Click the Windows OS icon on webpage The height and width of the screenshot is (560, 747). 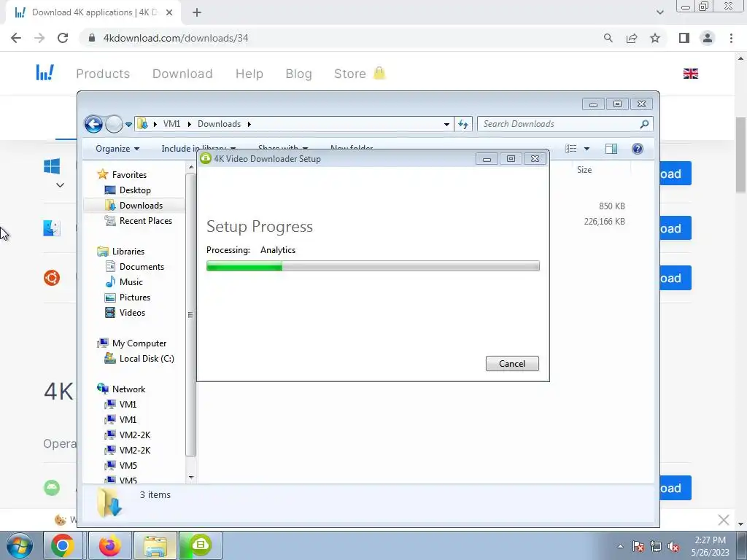coord(52,166)
